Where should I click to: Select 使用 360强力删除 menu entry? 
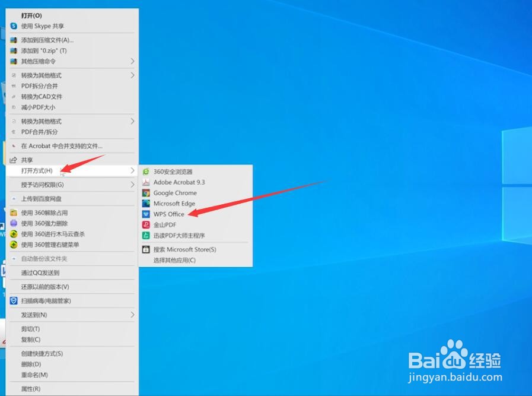tap(72, 223)
